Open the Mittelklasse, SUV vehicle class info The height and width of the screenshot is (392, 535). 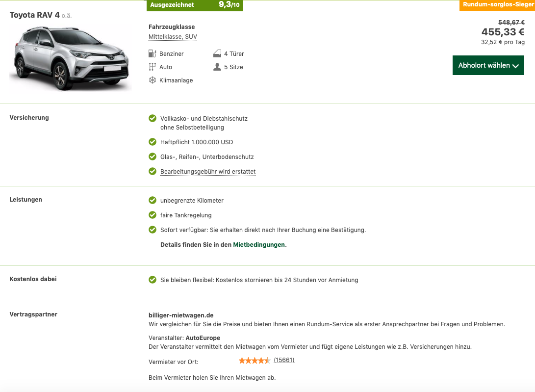click(x=173, y=36)
